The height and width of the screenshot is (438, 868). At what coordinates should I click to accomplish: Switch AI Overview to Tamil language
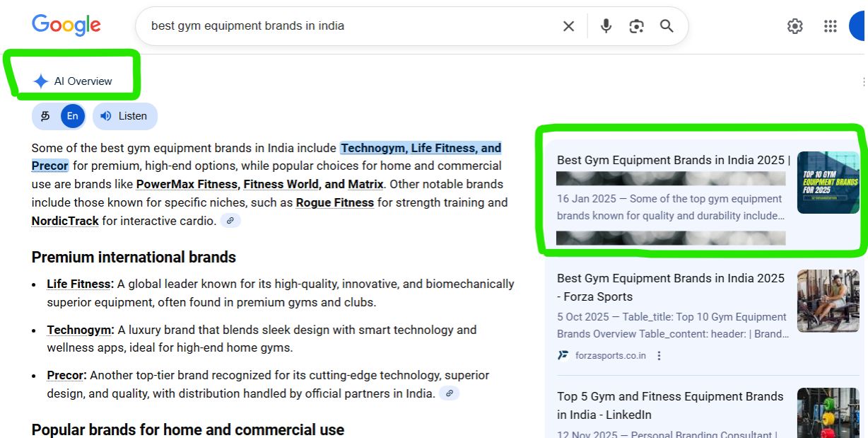(x=45, y=115)
